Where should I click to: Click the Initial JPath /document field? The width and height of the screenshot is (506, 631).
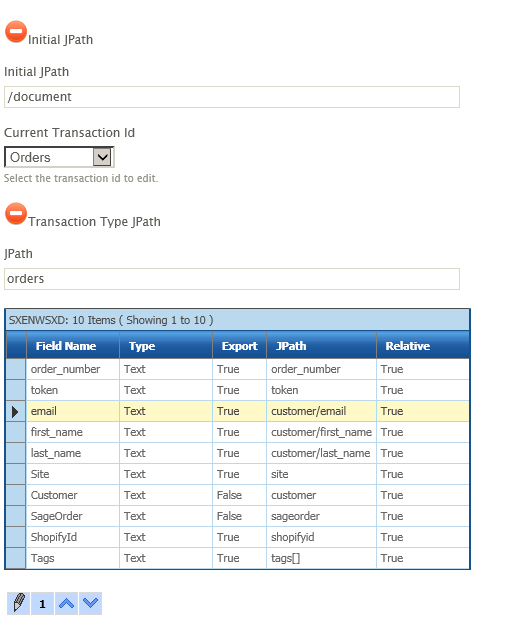pyautogui.click(x=232, y=97)
